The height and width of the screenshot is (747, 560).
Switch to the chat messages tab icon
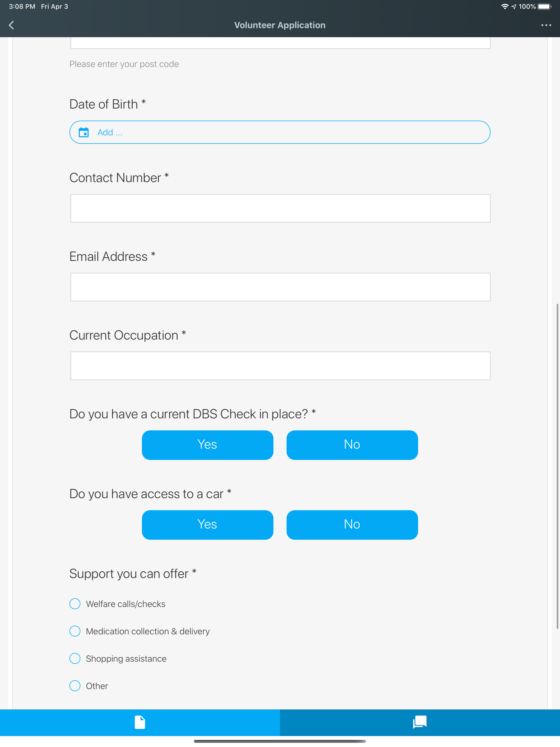[x=419, y=722]
